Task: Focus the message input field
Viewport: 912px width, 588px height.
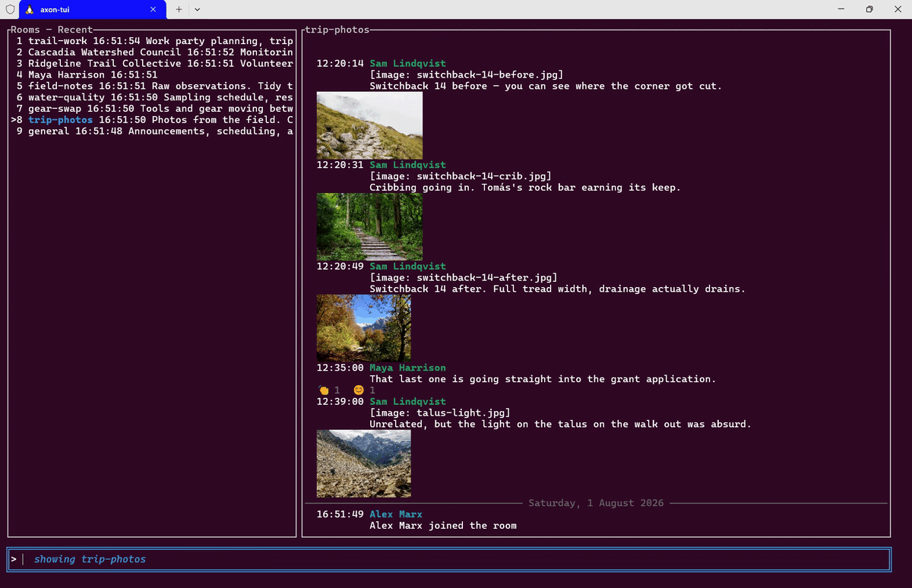Action: [x=448, y=559]
